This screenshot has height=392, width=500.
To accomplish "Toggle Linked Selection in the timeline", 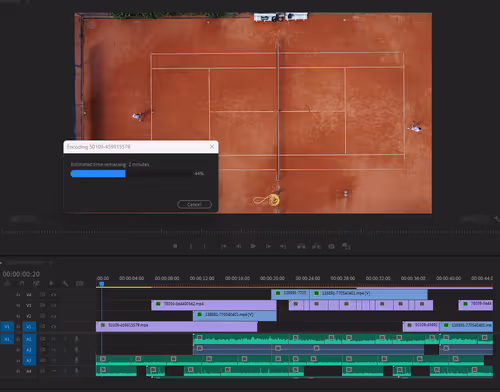I will [x=36, y=284].
